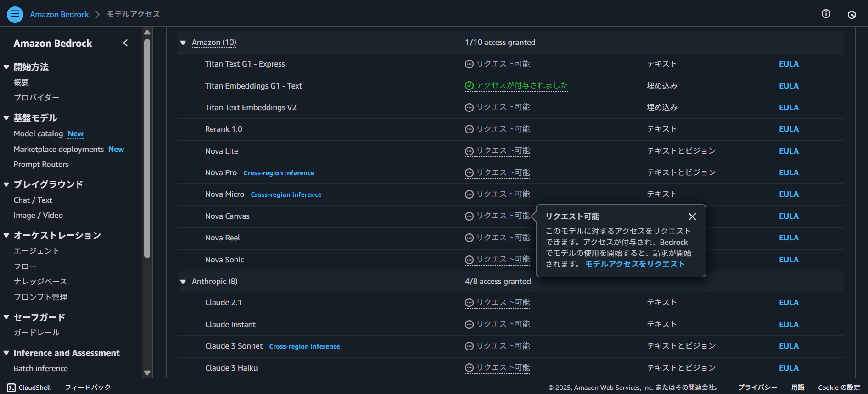Click モデルアクセスをリクエスト link in popover
The image size is (868, 394).
pyautogui.click(x=635, y=264)
